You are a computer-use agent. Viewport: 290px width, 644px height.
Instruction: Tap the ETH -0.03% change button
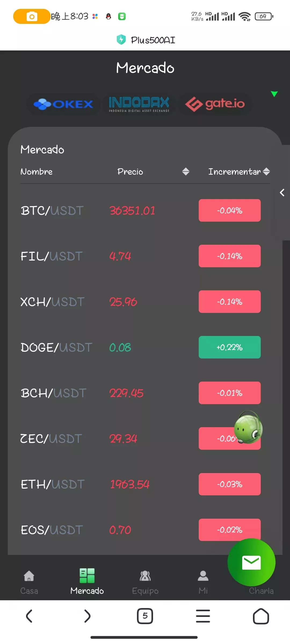pos(230,484)
